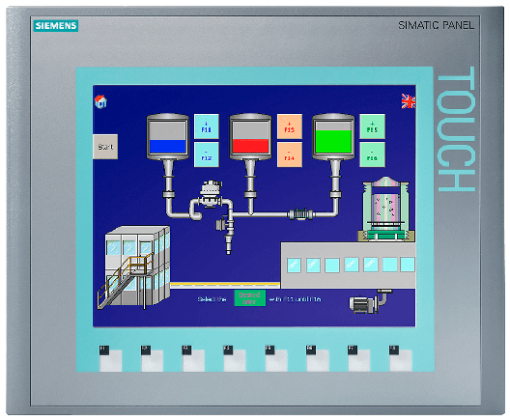
Task: Tap the F5 function key
Action: 276,359
